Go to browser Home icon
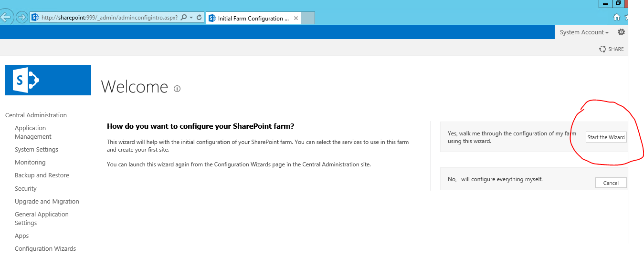Image resolution: width=644 pixels, height=256 pixels. (617, 17)
